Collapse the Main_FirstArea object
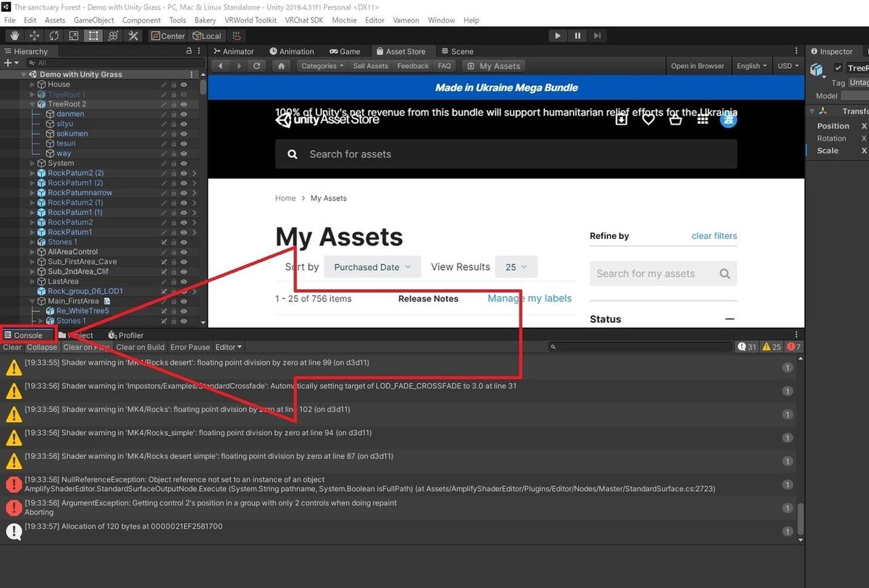The width and height of the screenshot is (869, 588). (x=32, y=301)
